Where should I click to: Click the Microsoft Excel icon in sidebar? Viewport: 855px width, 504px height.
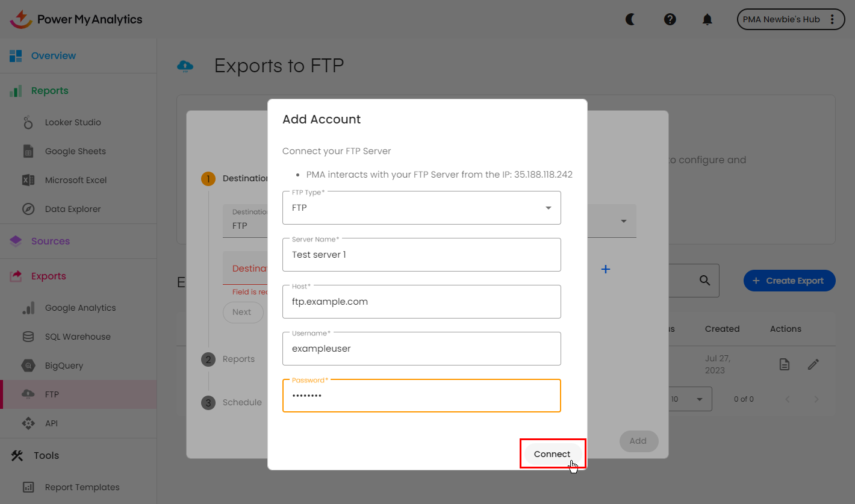[x=28, y=180]
